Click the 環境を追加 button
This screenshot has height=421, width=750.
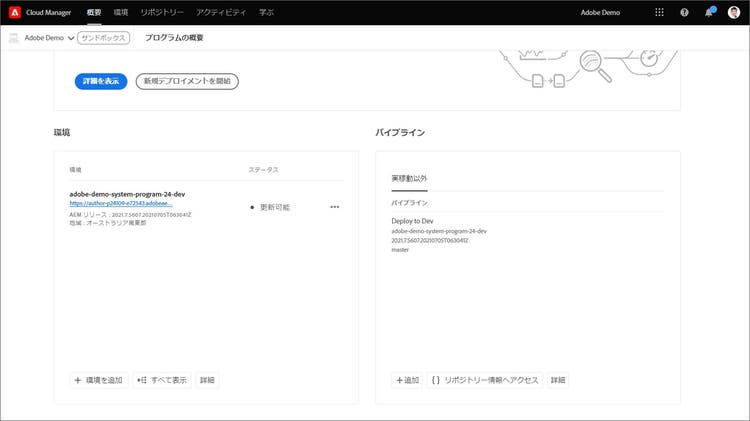[x=98, y=380]
